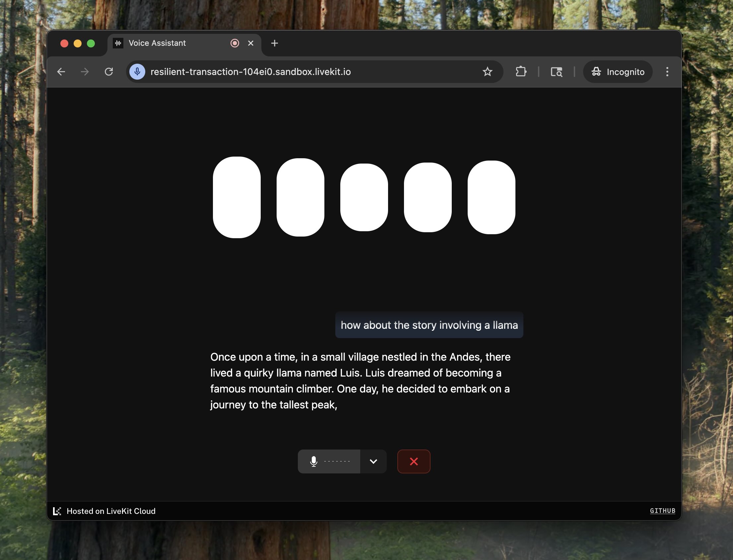Image resolution: width=733 pixels, height=560 pixels.
Task: Click microphone permission icon in address bar
Action: coord(137,72)
